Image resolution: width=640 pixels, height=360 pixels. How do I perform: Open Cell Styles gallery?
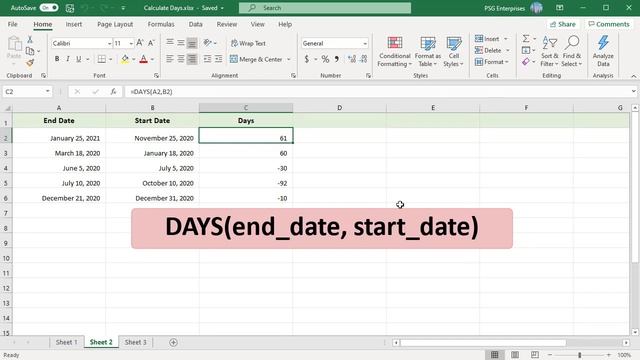coord(453,52)
